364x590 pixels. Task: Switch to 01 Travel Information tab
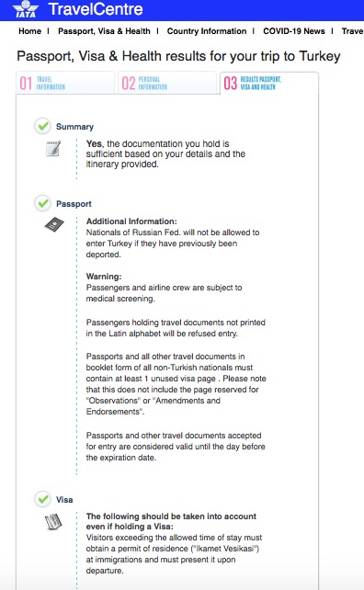pos(65,83)
